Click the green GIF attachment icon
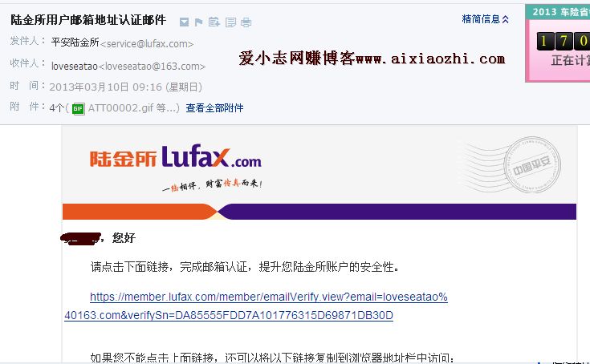This screenshot has height=364, width=590. (79, 108)
